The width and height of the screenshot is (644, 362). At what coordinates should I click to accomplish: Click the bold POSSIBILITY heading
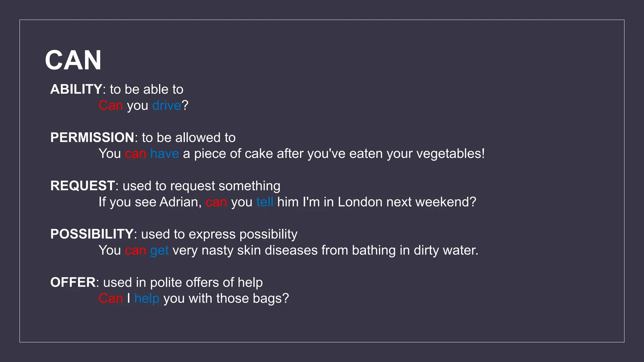tap(92, 234)
